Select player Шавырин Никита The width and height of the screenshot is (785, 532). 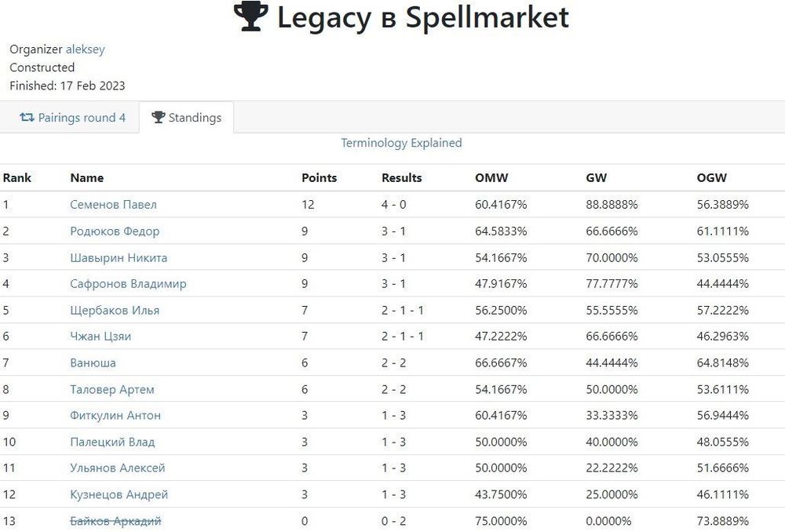119,257
